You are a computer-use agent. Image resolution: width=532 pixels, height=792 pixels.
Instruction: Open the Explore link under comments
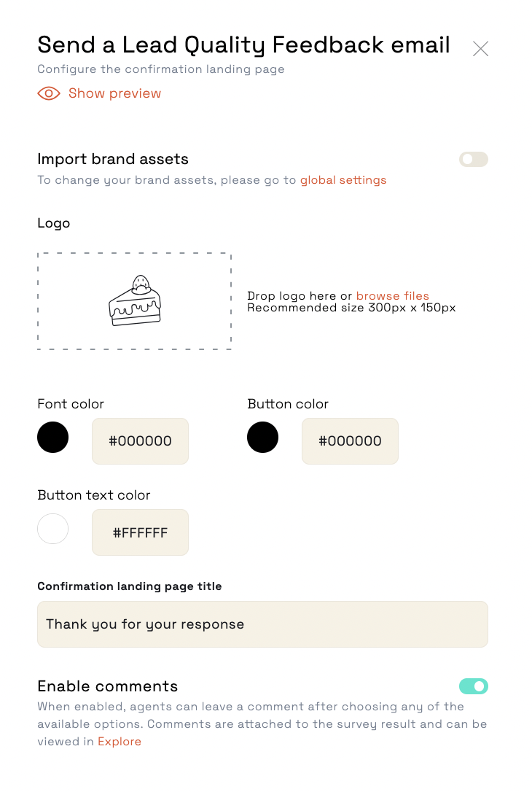(x=120, y=742)
